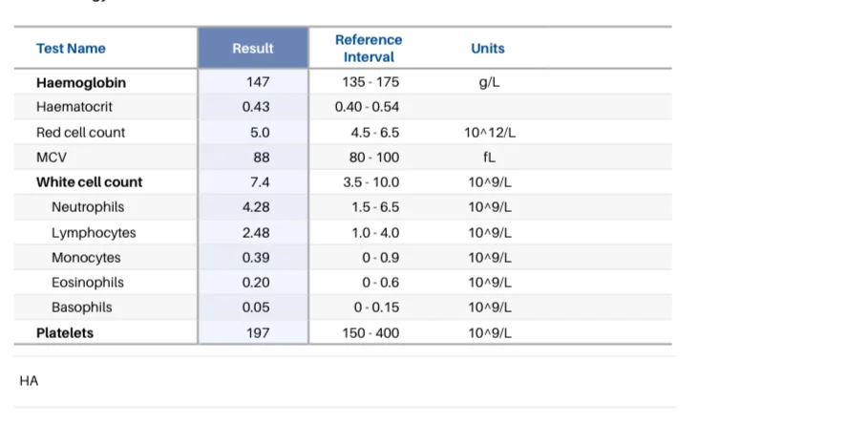Select the Red cell count label
This screenshot has height=424, width=868.
pyautogui.click(x=80, y=132)
